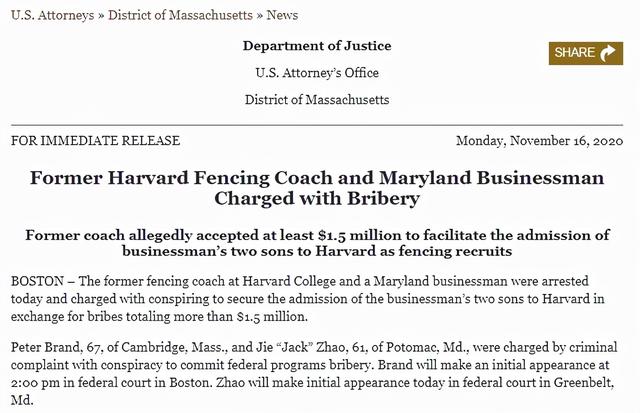The image size is (640, 413).
Task: Open the U.S. Attorneys breadcrumb link
Action: coord(52,16)
